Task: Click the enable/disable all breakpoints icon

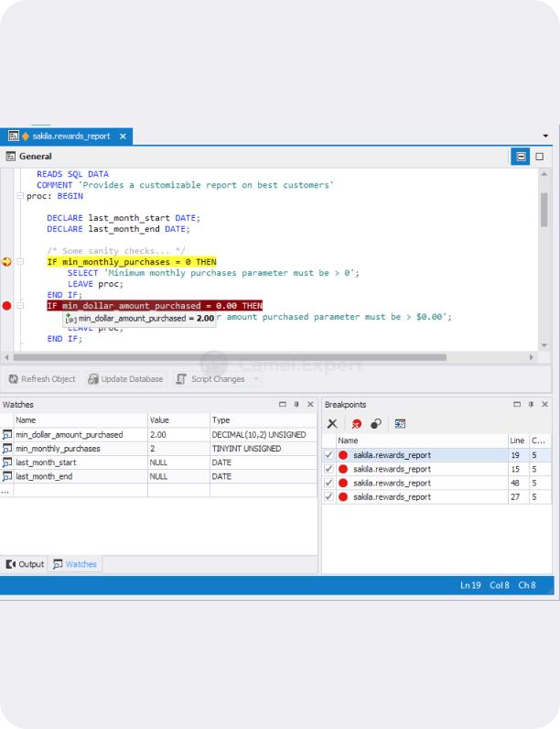Action: tap(376, 424)
